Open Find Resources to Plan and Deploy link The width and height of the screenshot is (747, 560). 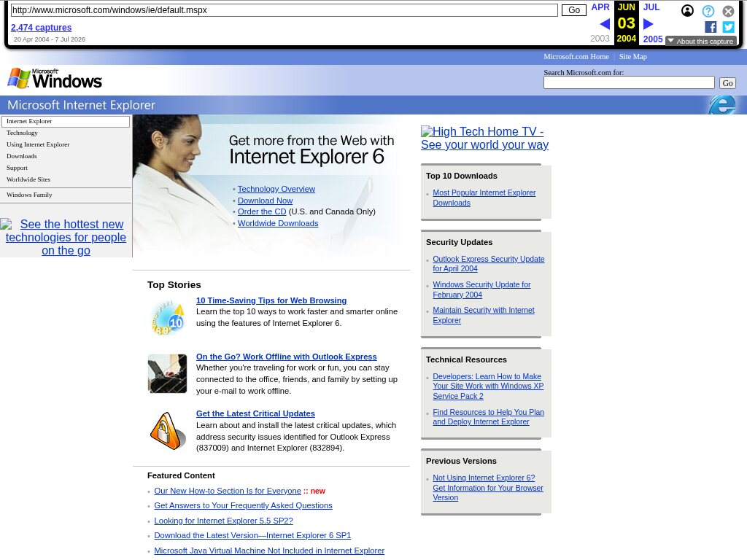488,417
